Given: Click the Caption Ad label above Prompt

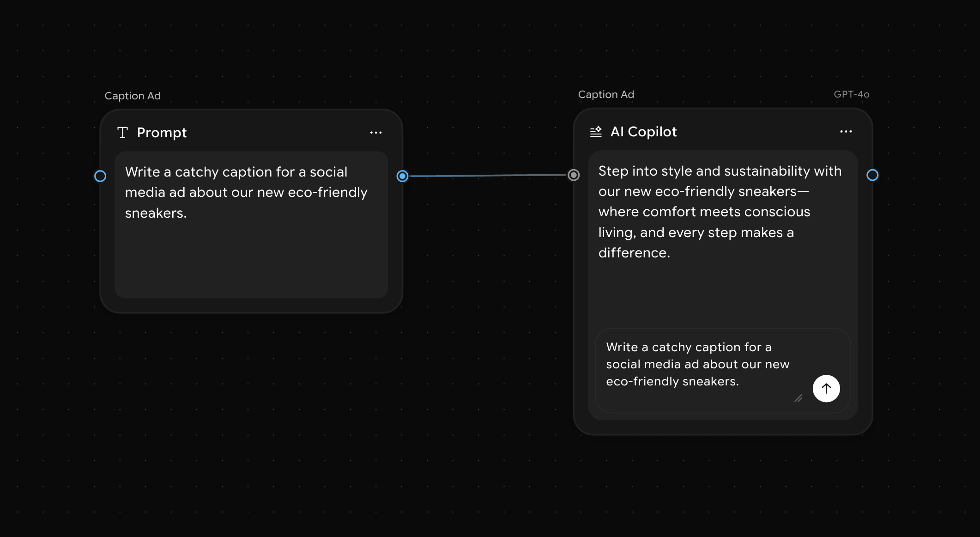Looking at the screenshot, I should [x=133, y=96].
